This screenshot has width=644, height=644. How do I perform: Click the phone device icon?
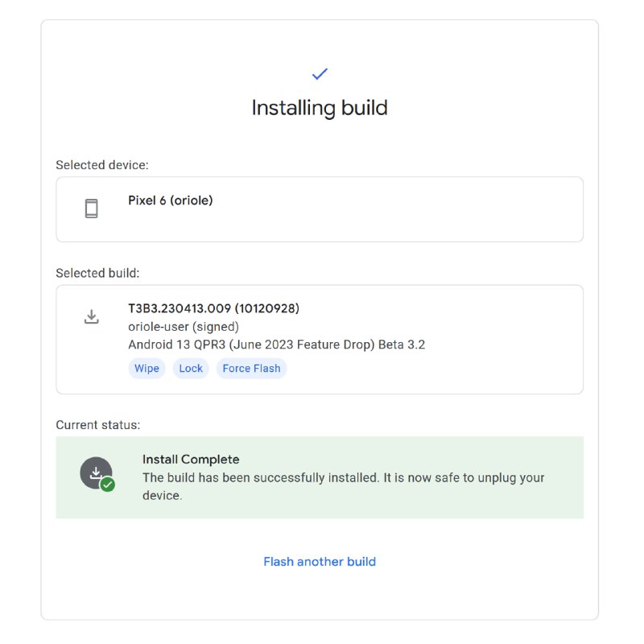92,208
